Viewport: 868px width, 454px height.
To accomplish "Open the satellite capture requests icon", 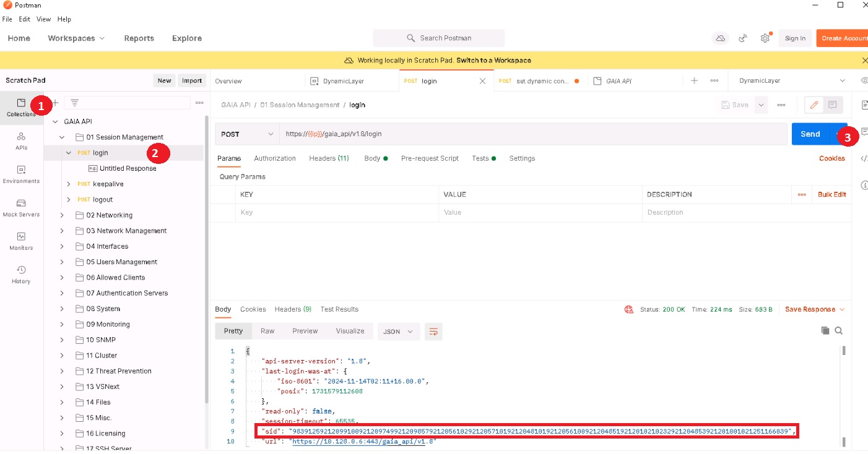I will point(743,38).
